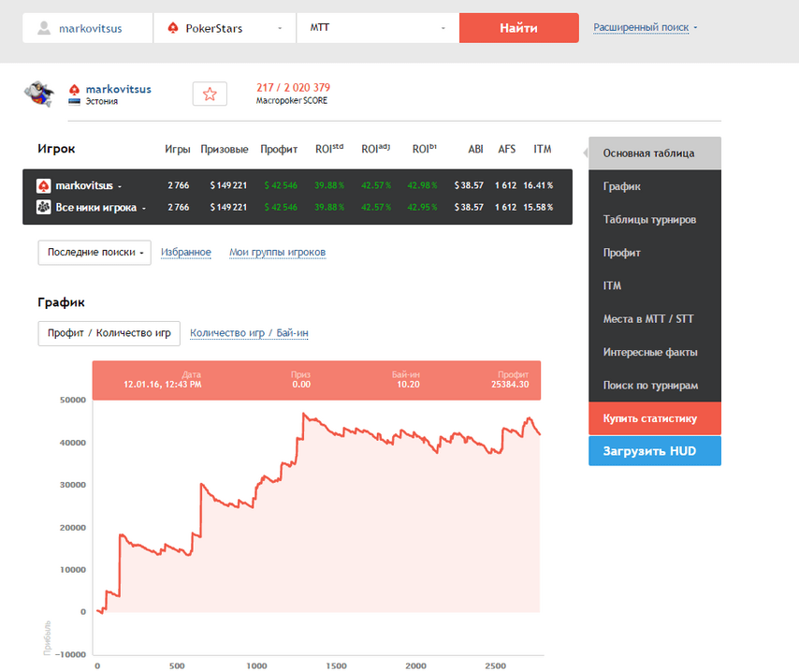This screenshot has width=799, height=672.
Task: Click the red spade icon beside markovitsus profile name
Action: pyautogui.click(x=75, y=90)
